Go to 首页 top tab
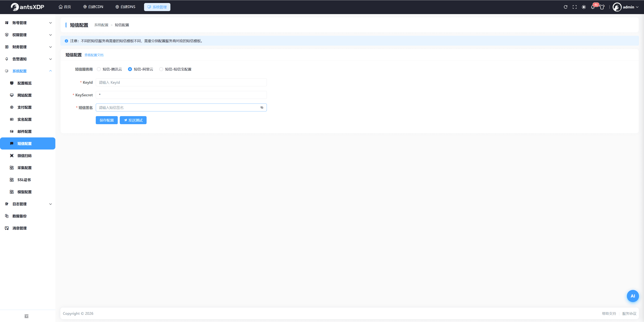Viewport: 644px width, 322px height. tap(65, 7)
